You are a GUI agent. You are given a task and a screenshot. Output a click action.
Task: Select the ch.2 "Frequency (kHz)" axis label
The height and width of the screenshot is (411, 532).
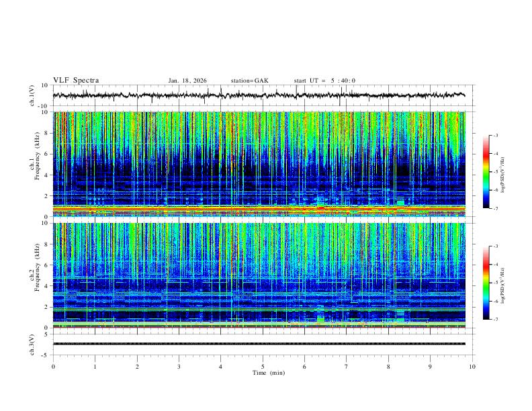pyautogui.click(x=38, y=267)
